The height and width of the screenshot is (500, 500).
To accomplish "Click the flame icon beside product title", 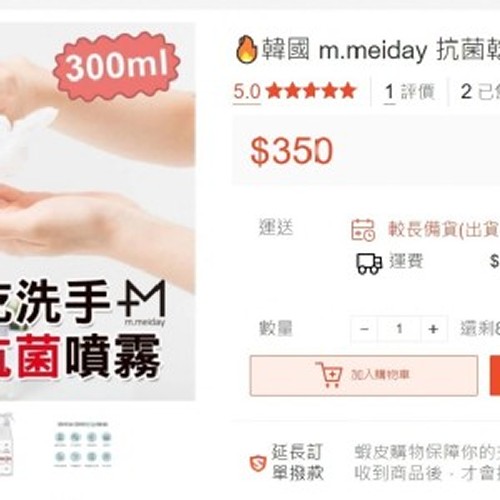I will (x=247, y=49).
